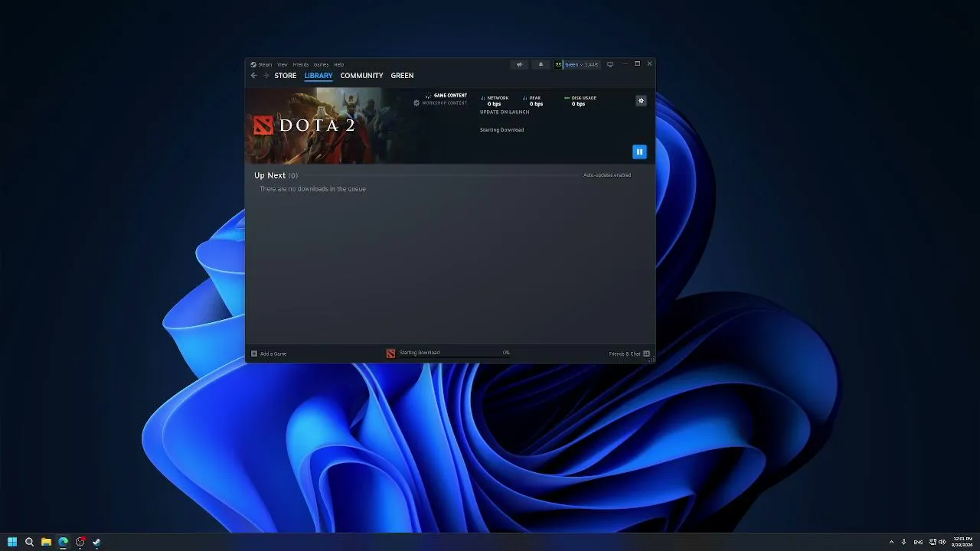
Task: Open the Help menu
Action: 339,64
